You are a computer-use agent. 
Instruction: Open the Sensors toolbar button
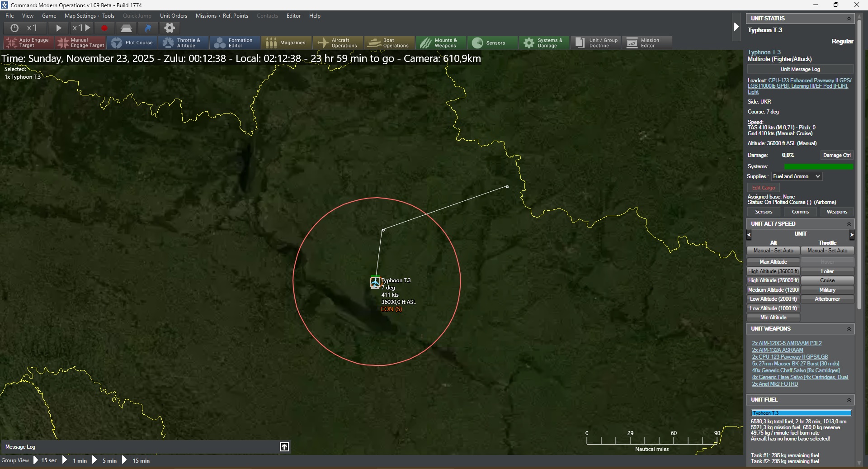[493, 43]
